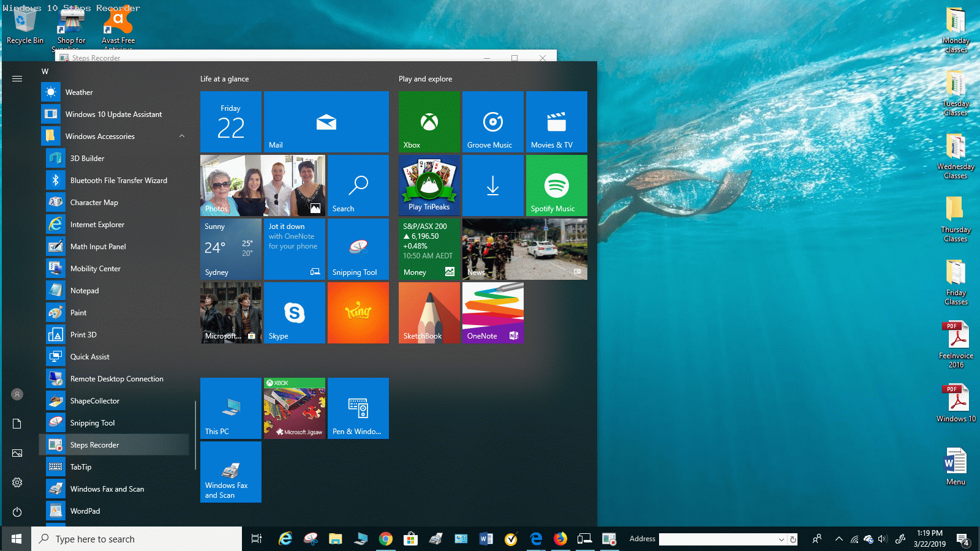
Task: Launch WordPad
Action: [115, 511]
